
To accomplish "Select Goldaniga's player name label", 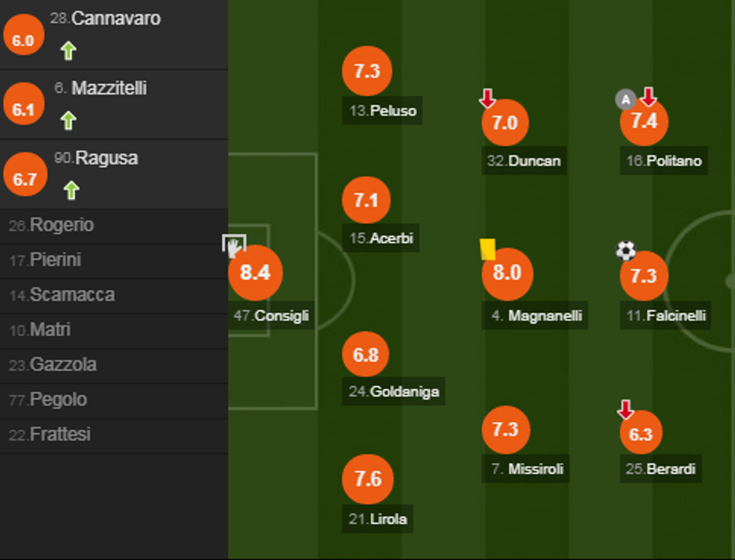I will point(394,391).
